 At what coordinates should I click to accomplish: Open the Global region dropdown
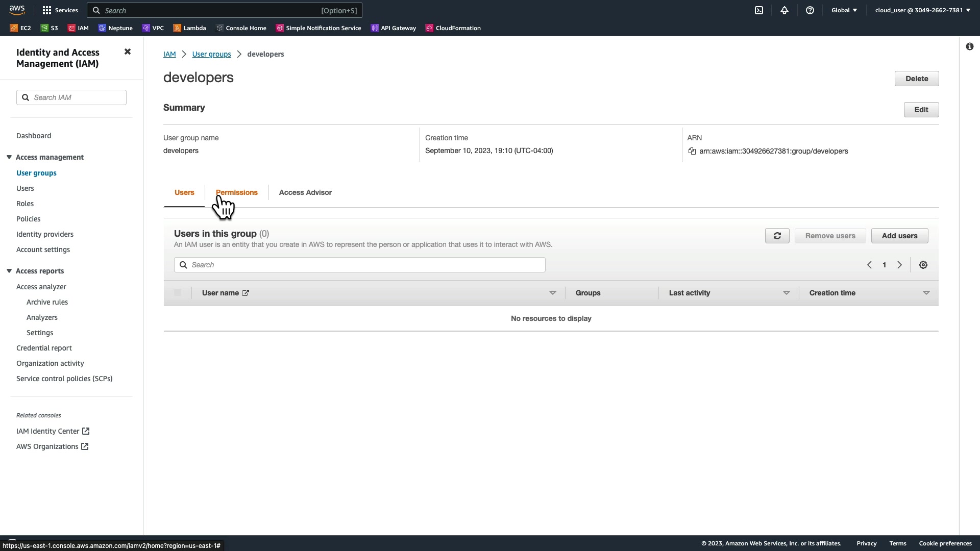pyautogui.click(x=844, y=10)
